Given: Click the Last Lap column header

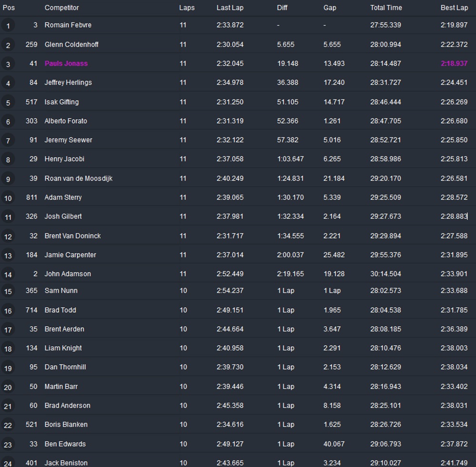Looking at the screenshot, I should coord(230,8).
